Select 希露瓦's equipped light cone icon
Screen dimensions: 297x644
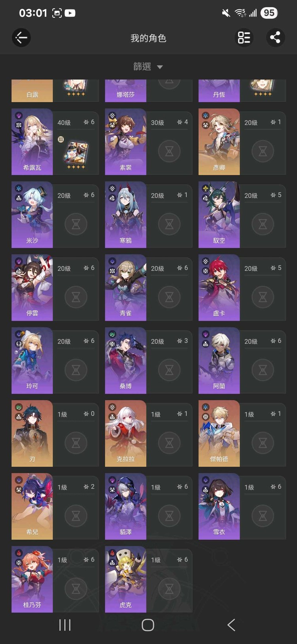[x=76, y=152]
